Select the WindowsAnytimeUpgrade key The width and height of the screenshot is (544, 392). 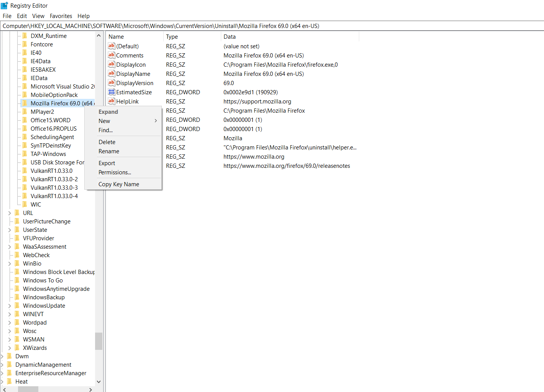pos(56,289)
